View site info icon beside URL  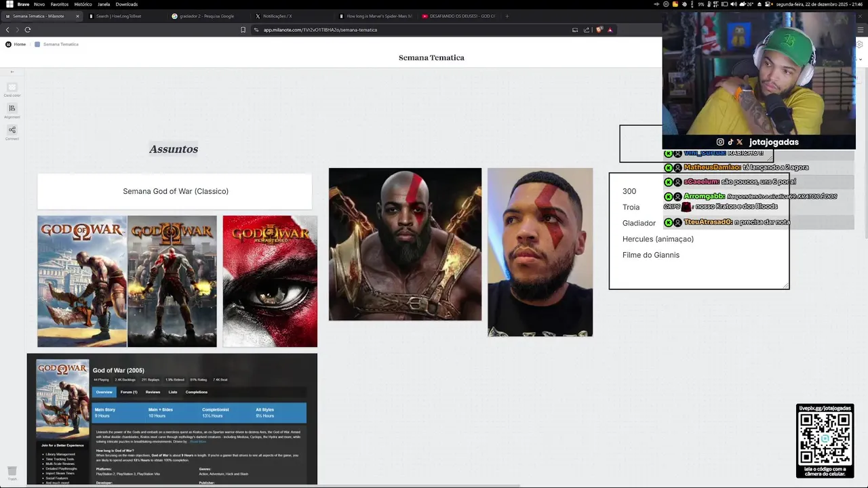click(x=256, y=30)
